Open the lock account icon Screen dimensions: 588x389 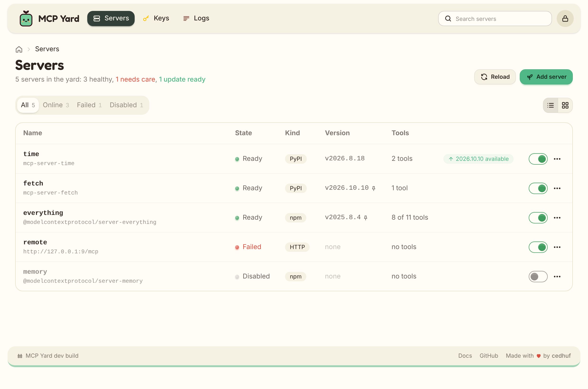[x=565, y=18]
